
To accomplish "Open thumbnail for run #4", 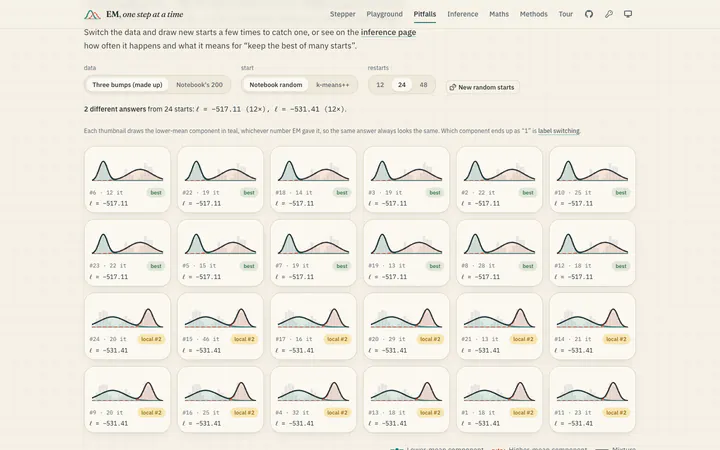I will point(313,399).
